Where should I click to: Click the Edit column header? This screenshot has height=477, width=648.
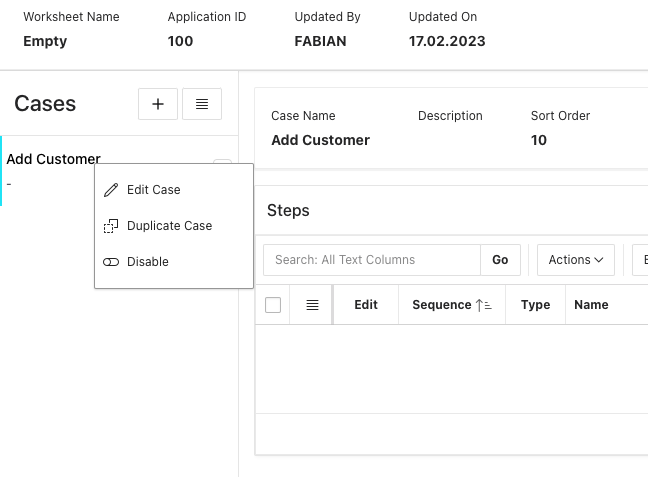[x=366, y=305]
